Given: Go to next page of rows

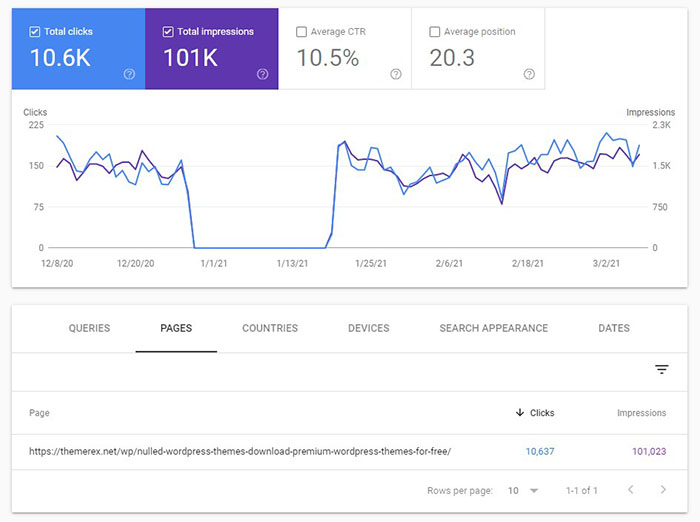Looking at the screenshot, I should (662, 491).
